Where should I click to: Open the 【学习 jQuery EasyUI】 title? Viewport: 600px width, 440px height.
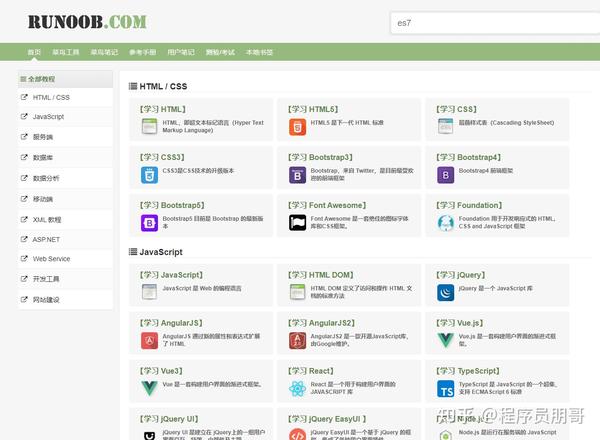click(x=327, y=419)
